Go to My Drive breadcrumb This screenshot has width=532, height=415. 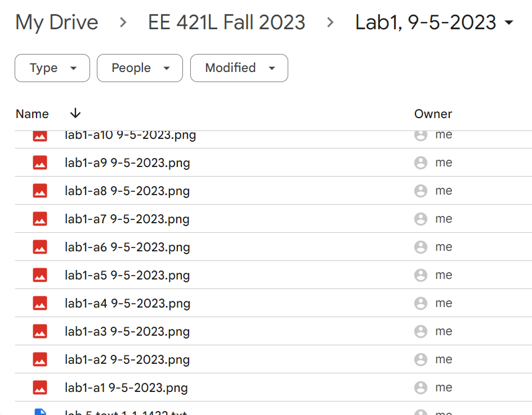[57, 22]
